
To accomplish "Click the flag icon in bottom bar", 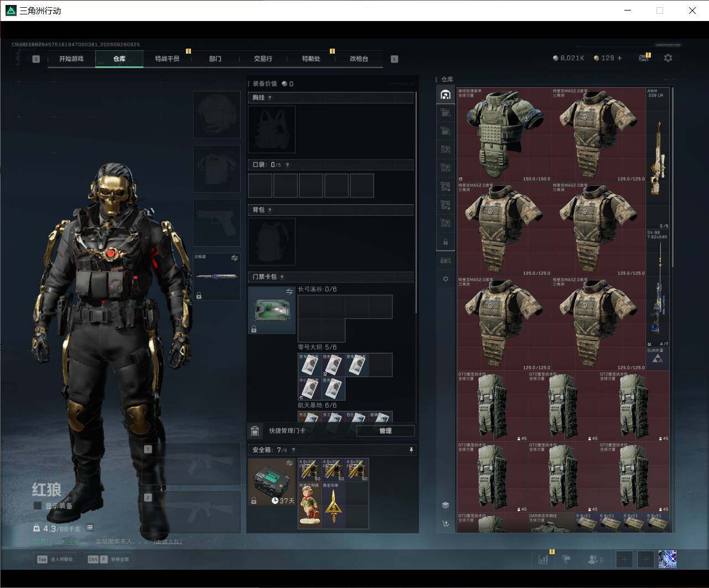I will tap(566, 559).
